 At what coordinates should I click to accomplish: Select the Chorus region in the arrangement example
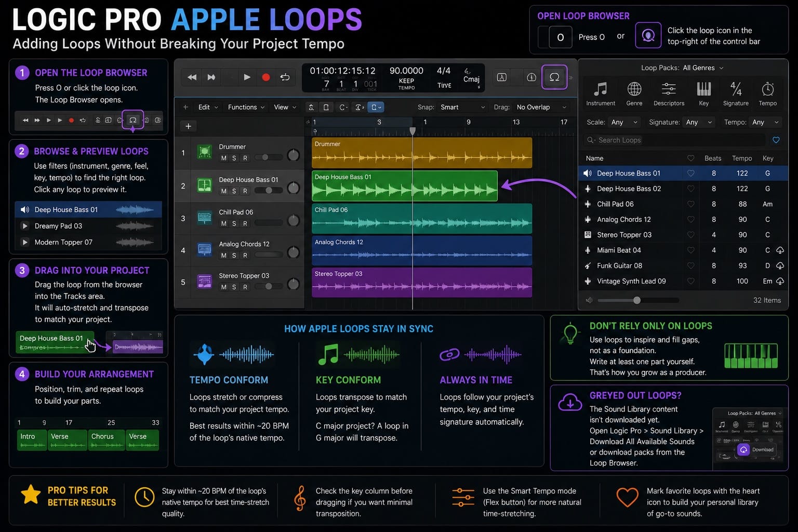(107, 440)
